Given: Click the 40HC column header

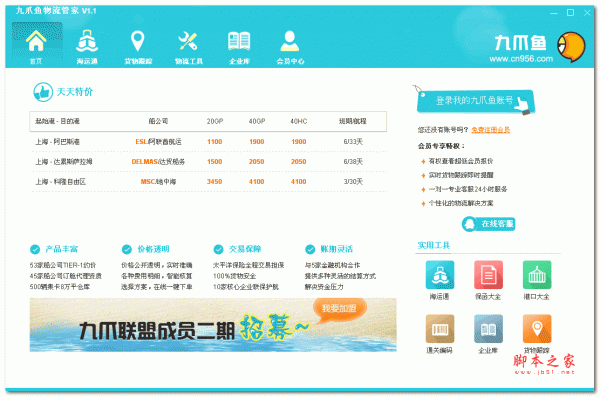Looking at the screenshot, I should click(x=298, y=121).
